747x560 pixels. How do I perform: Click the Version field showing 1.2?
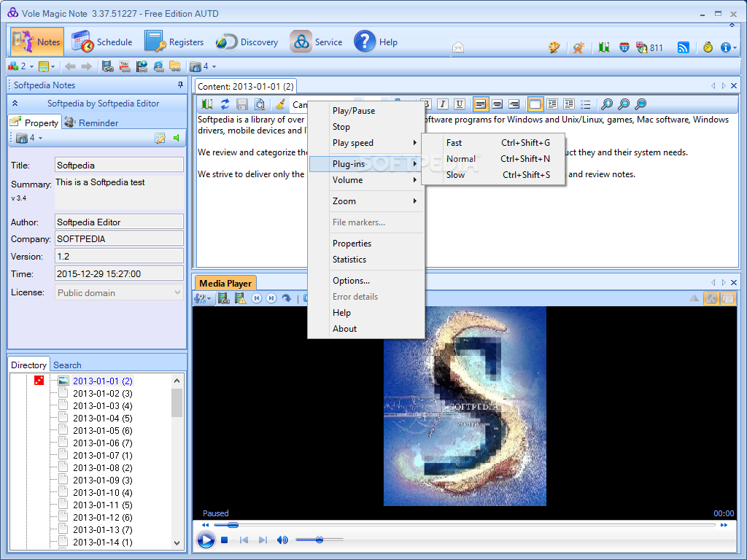coord(119,256)
